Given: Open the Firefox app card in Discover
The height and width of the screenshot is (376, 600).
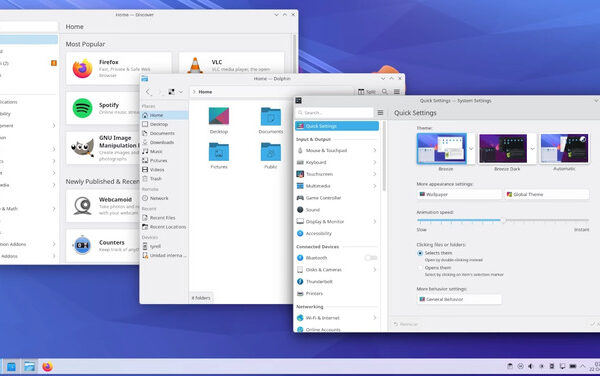Looking at the screenshot, I should click(x=119, y=69).
